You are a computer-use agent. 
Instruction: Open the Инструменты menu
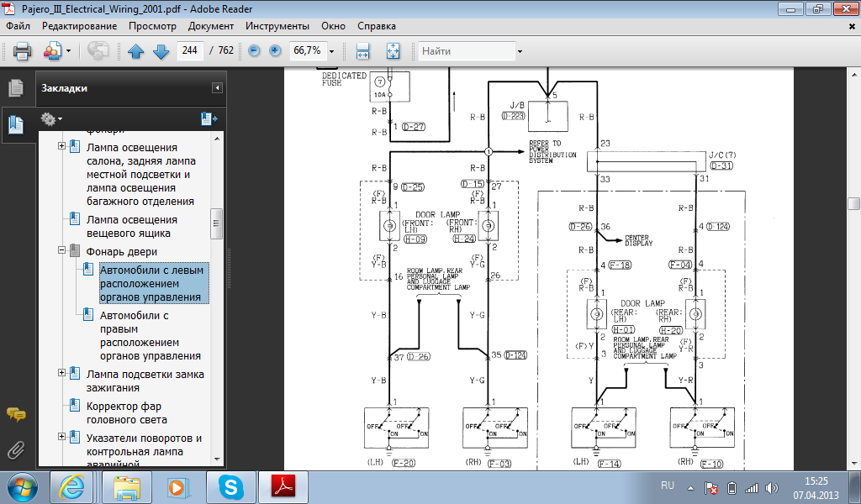tap(277, 26)
